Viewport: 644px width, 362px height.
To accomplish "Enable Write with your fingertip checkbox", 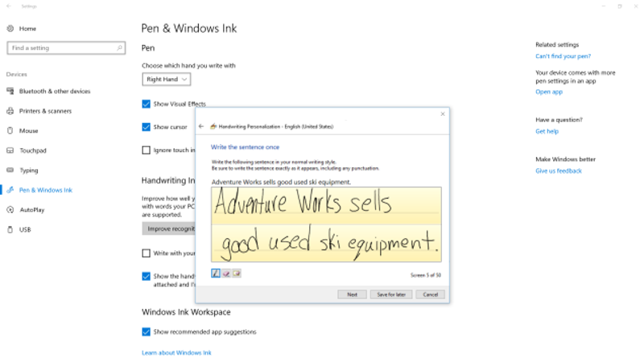I will click(147, 253).
